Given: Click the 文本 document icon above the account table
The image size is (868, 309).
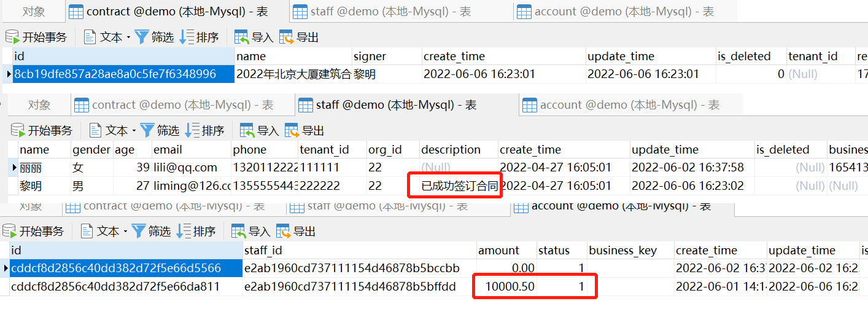Looking at the screenshot, I should (x=88, y=231).
